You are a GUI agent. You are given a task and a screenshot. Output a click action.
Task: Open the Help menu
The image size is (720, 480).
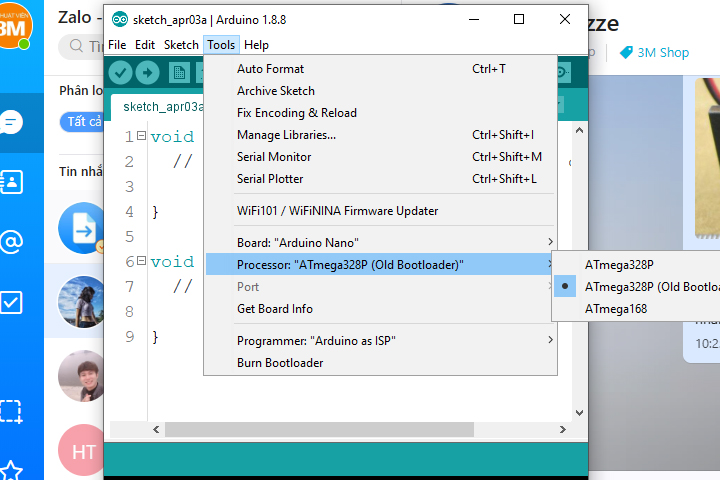256,45
